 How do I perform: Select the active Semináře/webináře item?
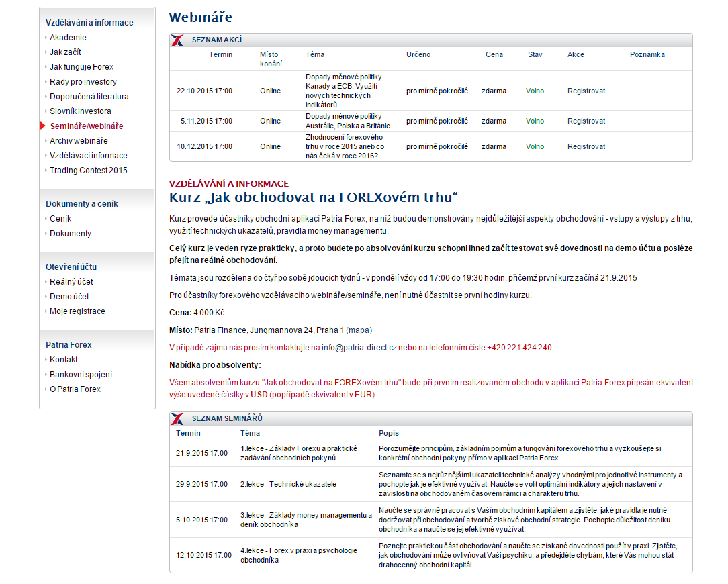click(87, 126)
